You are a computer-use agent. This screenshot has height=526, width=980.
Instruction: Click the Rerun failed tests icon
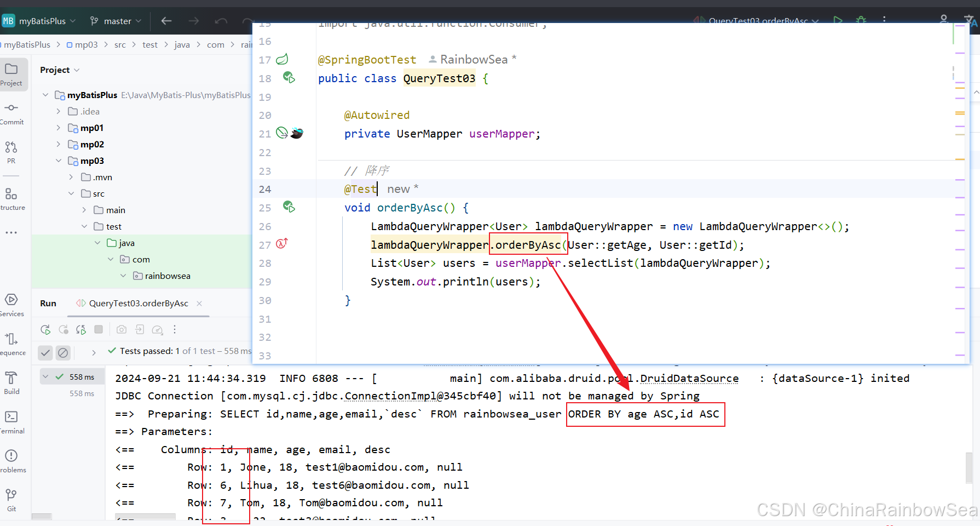point(64,329)
